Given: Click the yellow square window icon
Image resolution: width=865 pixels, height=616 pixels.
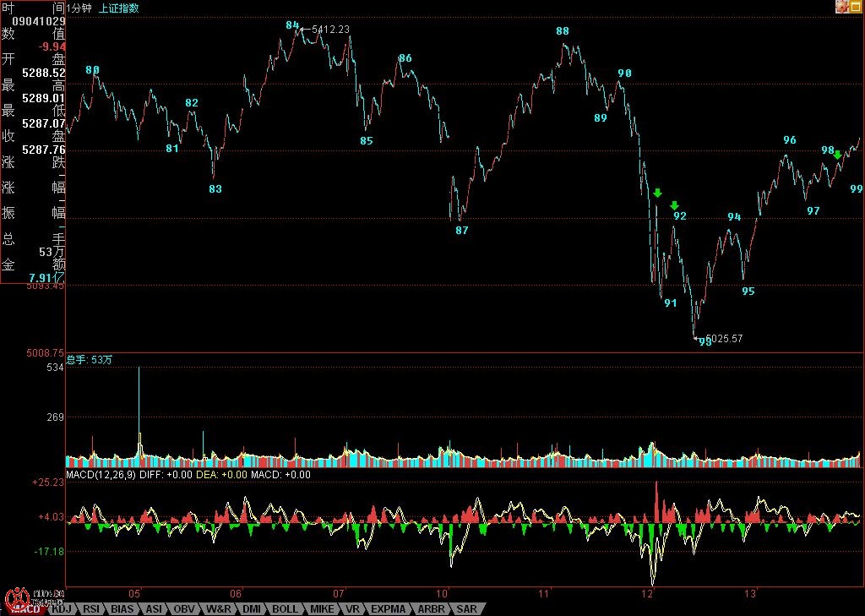Looking at the screenshot, I should tap(856, 7).
